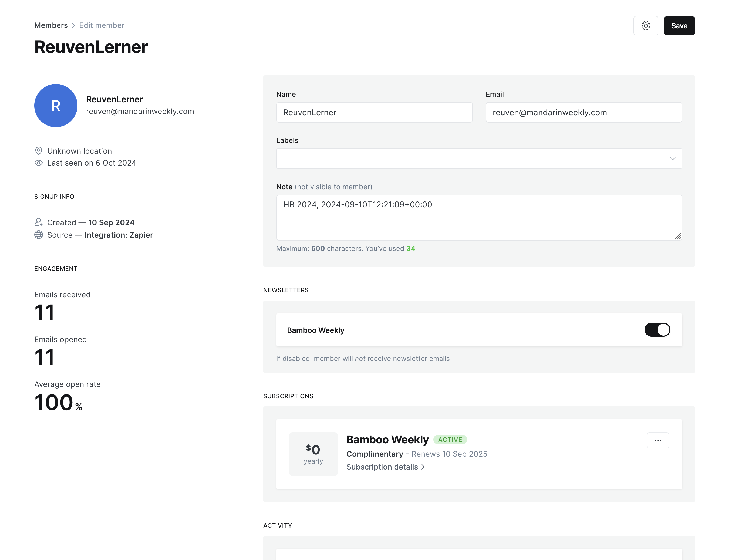
Task: Click the Name input field
Action: tap(374, 113)
